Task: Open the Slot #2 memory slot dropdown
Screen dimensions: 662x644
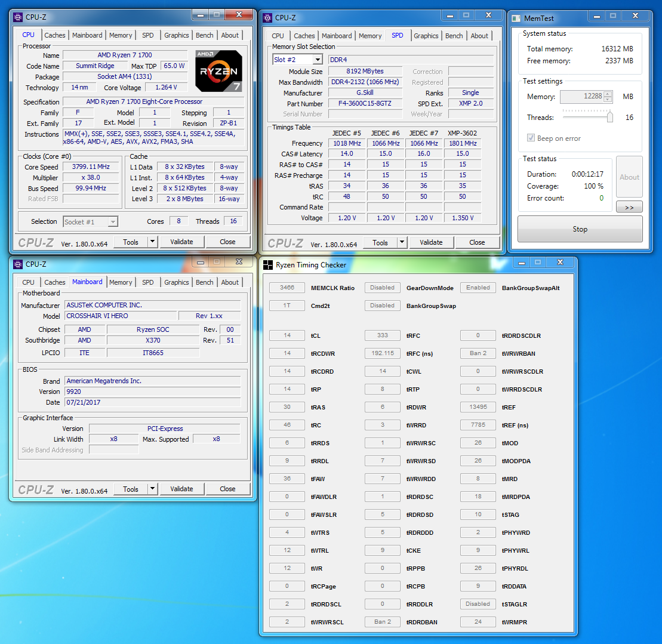Action: tap(318, 60)
